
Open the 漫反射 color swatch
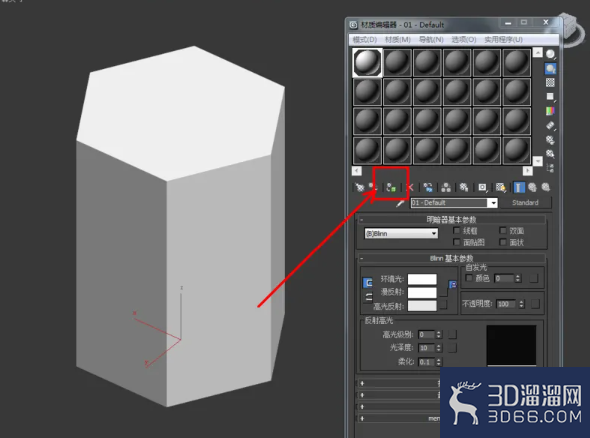tap(422, 292)
